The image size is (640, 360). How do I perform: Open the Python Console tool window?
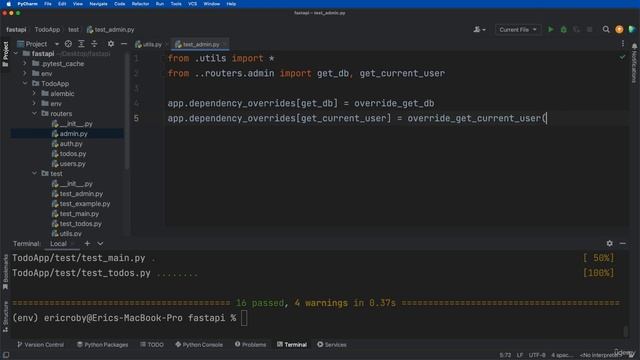click(x=199, y=344)
